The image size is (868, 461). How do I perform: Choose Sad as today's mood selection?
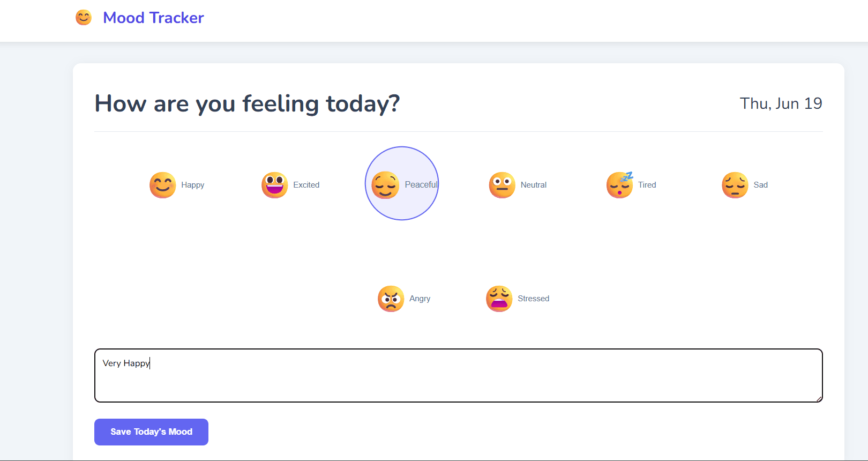click(x=735, y=185)
